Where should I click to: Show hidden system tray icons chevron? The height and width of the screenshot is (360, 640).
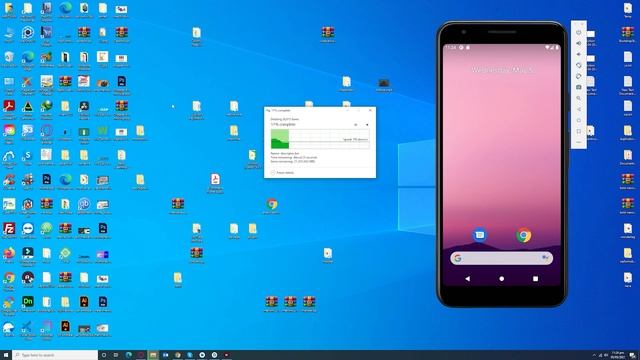pos(594,355)
